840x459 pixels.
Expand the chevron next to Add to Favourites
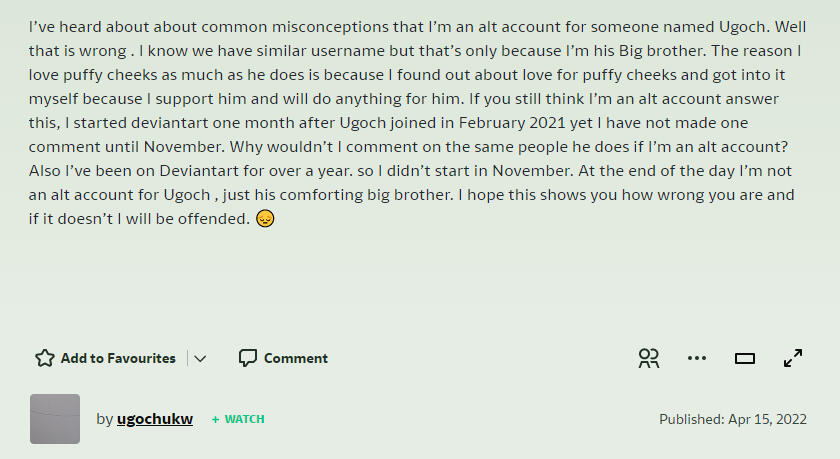[x=200, y=358]
